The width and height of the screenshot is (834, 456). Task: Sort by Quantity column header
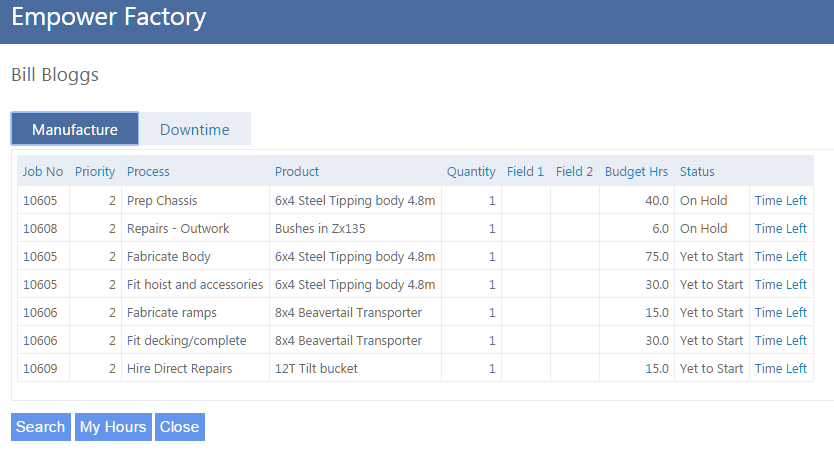tap(471, 171)
